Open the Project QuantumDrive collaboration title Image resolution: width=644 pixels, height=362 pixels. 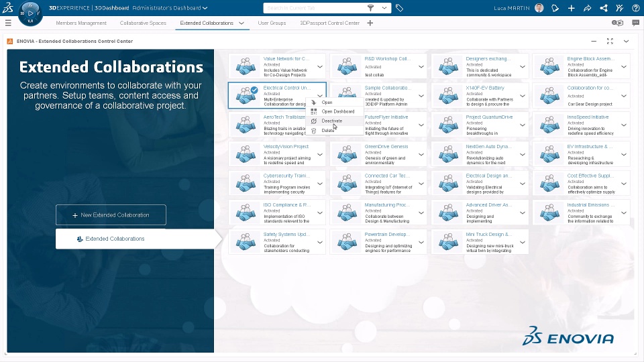489,117
